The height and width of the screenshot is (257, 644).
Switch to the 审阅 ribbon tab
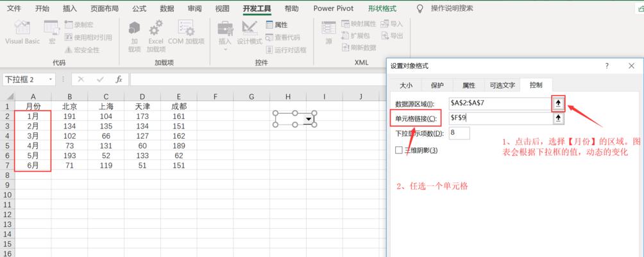(195, 8)
